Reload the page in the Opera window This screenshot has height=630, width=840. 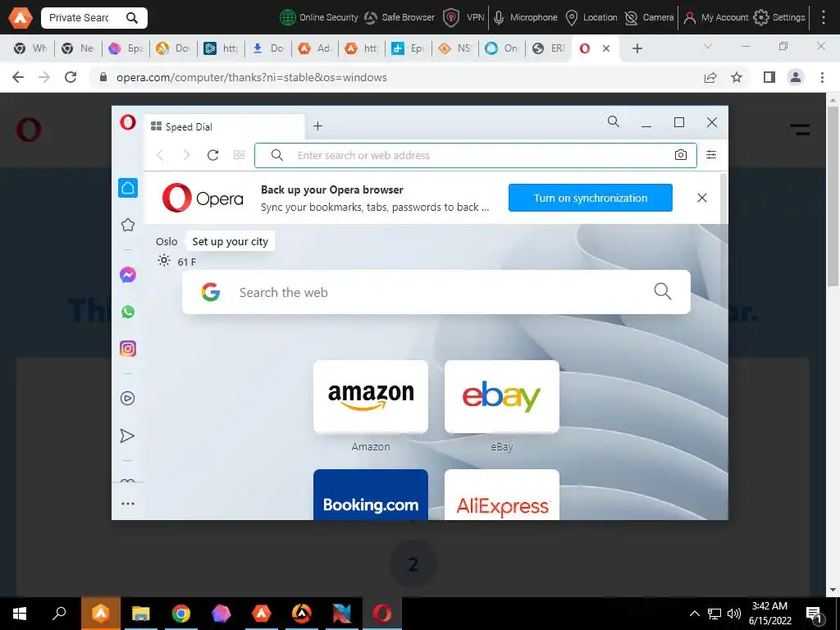212,155
